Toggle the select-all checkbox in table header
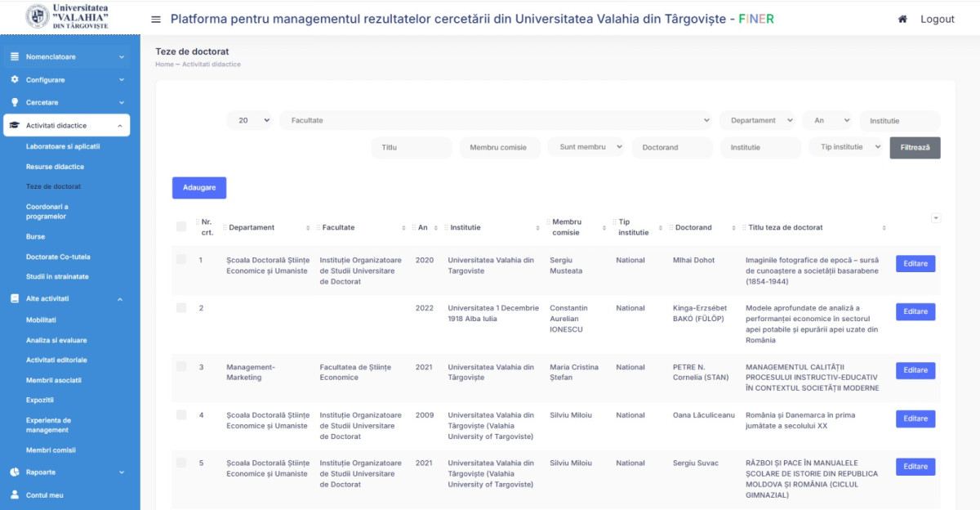The width and height of the screenshot is (980, 510). [x=181, y=226]
